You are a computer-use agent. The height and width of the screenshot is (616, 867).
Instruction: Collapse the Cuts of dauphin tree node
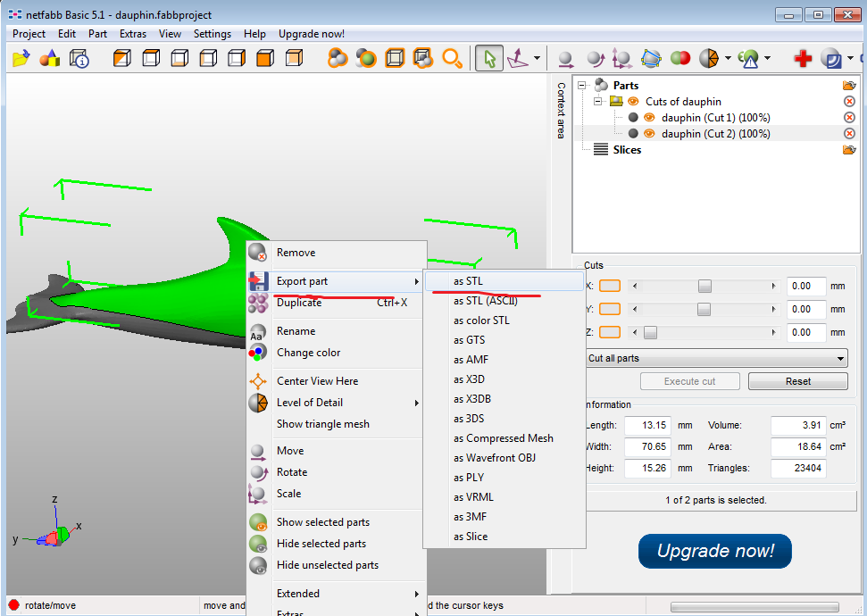coord(597,101)
